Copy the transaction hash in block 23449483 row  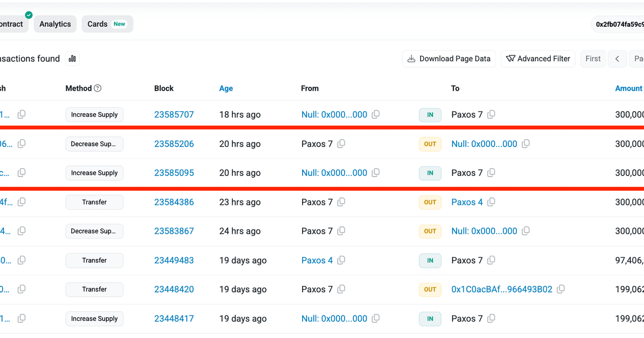tap(21, 260)
